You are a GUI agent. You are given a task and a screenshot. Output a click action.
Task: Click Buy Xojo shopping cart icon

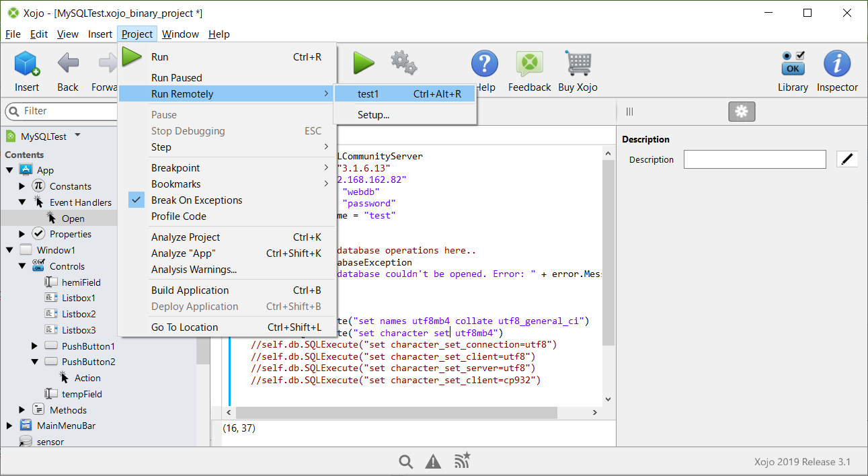click(x=578, y=63)
